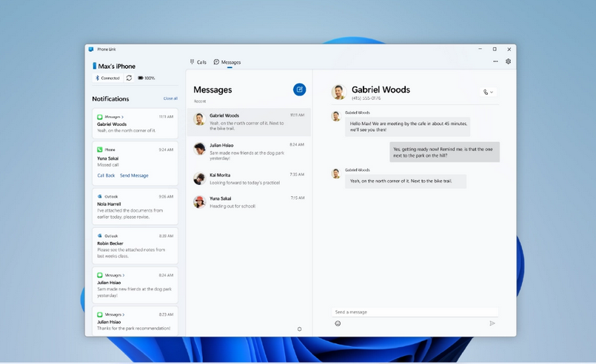Click the Bluetooth Connected status
The image size is (596, 364).
click(107, 78)
